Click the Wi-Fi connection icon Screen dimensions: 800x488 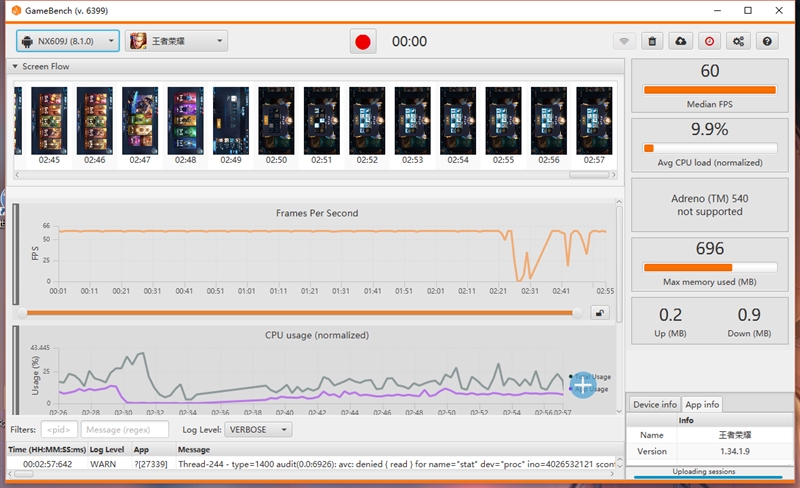[624, 41]
